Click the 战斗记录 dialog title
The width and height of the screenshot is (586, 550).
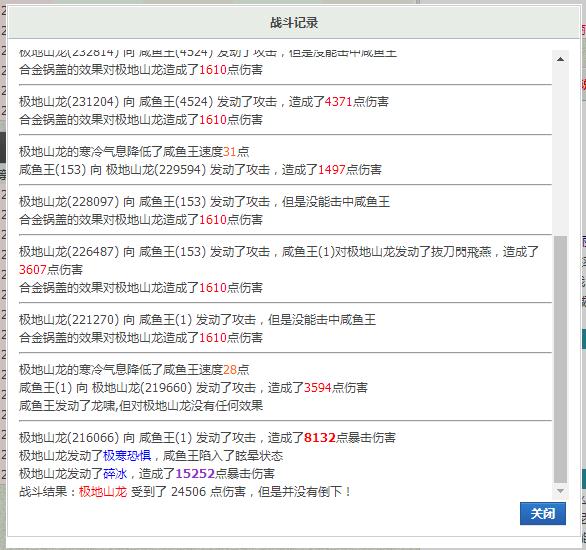click(294, 23)
